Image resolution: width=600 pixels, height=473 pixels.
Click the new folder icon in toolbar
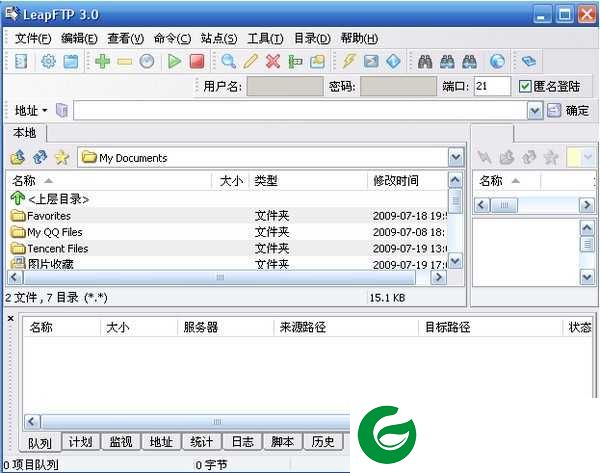pos(317,61)
